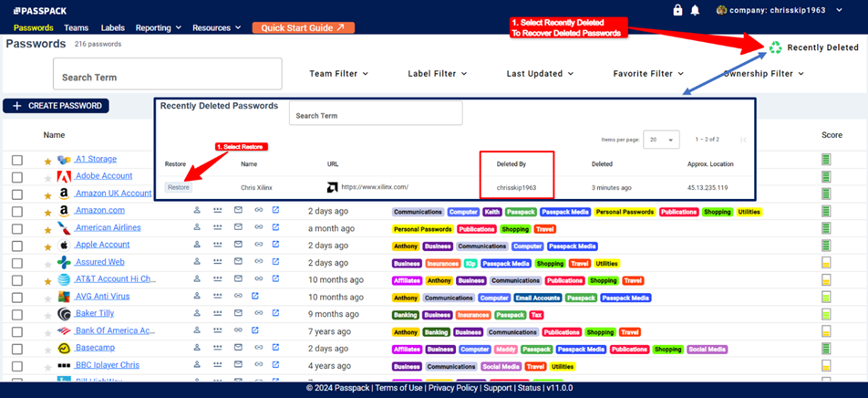
Task: Select the Amazon UK Account checkbox
Action: tap(17, 194)
